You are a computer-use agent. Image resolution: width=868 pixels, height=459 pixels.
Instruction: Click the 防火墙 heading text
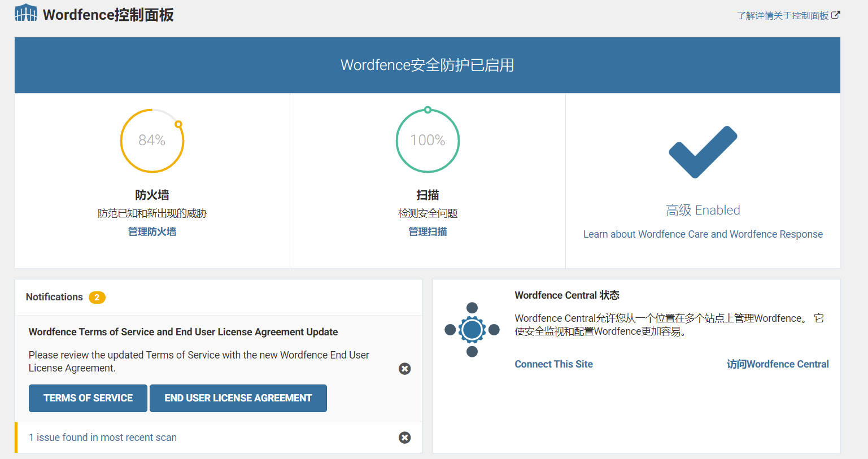click(152, 195)
